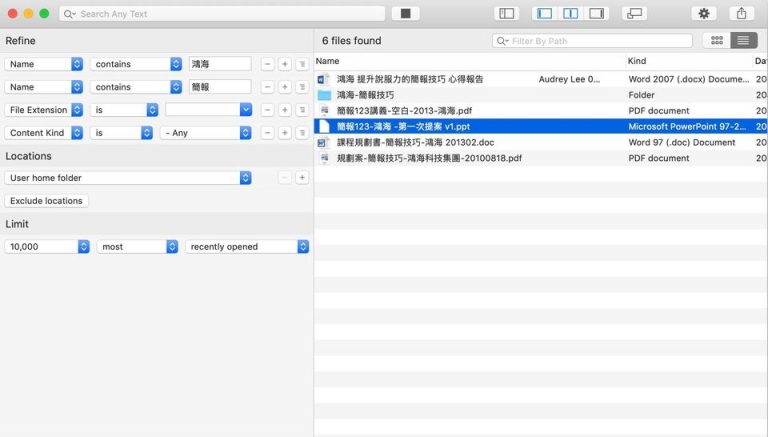The height and width of the screenshot is (437, 768).
Task: Remove the first Name criterion with minus
Action: click(x=267, y=64)
